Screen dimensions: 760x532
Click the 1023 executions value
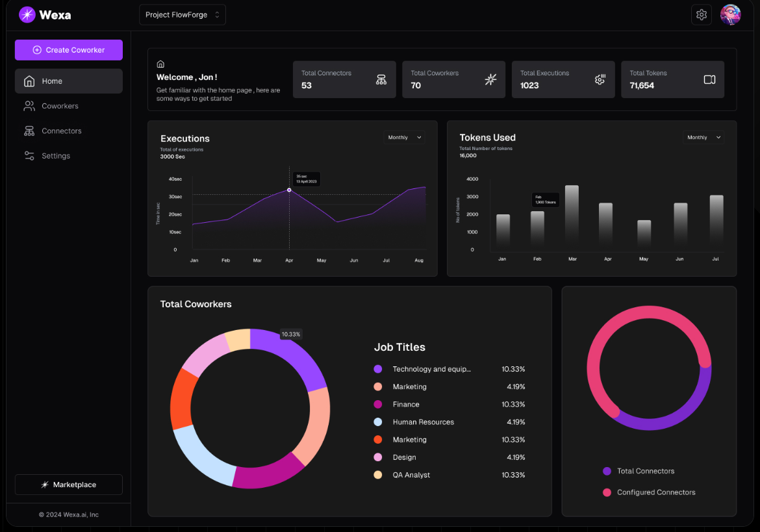click(x=529, y=85)
